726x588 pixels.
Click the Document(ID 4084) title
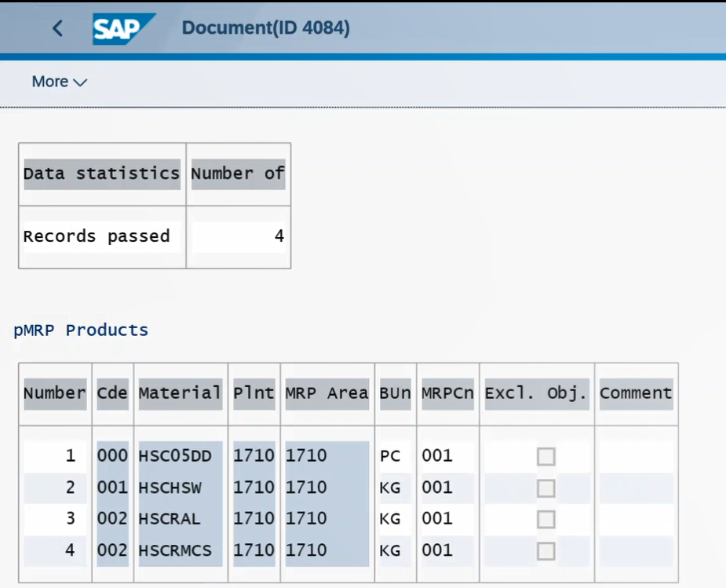tap(266, 27)
